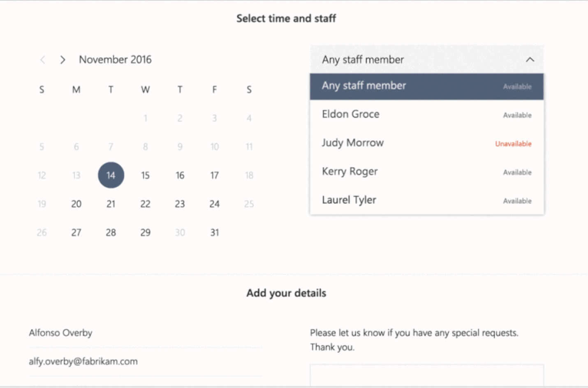Screen dimensions: 588x388
Task: Go to the previous month arrow
Action: (43, 60)
